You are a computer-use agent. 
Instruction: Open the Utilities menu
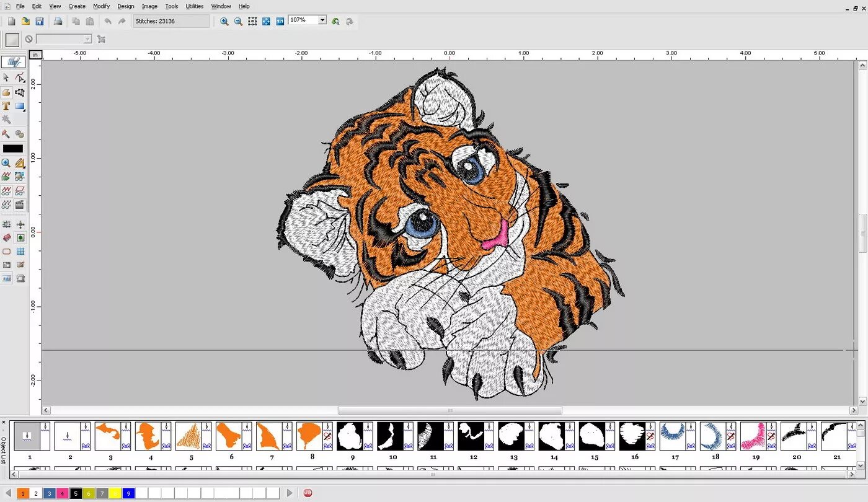[x=195, y=6]
